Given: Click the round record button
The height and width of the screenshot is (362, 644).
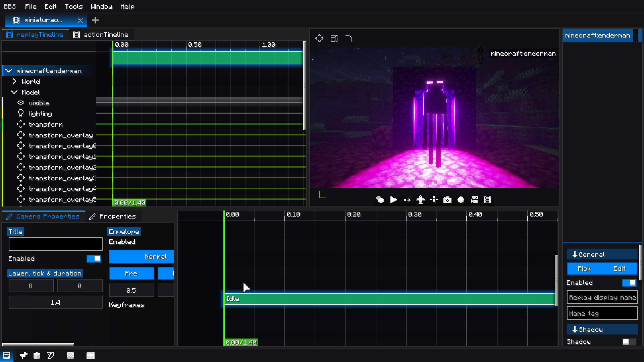Looking at the screenshot, I should (x=461, y=200).
